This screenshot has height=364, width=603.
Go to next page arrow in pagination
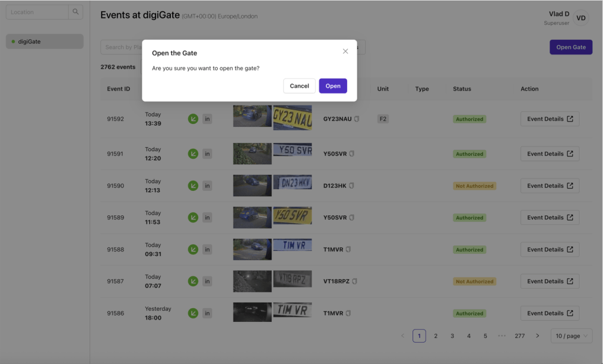pos(538,336)
